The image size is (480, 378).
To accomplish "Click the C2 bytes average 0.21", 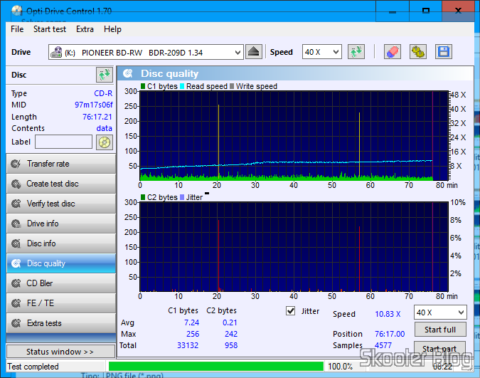I will [230, 323].
